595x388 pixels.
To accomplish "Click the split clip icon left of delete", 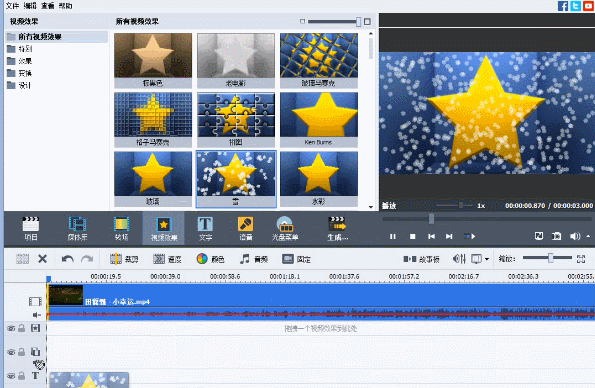I will pyautogui.click(x=22, y=259).
